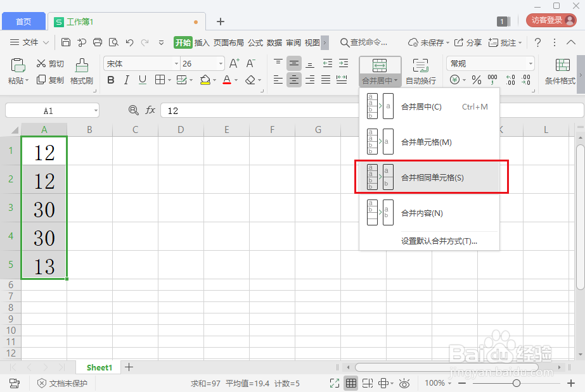Switch to page break preview in status bar
The image size is (585, 392).
tap(368, 383)
